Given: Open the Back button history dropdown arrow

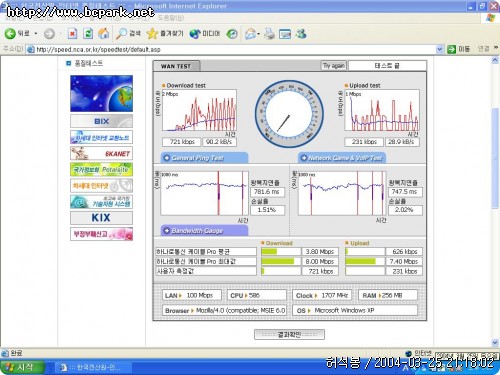Looking at the screenshot, I should tap(36, 34).
